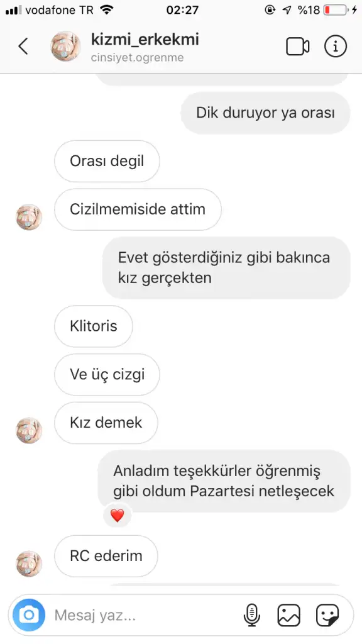Open the photo gallery picker icon
Screen dimensions: 362x644
[x=289, y=615]
